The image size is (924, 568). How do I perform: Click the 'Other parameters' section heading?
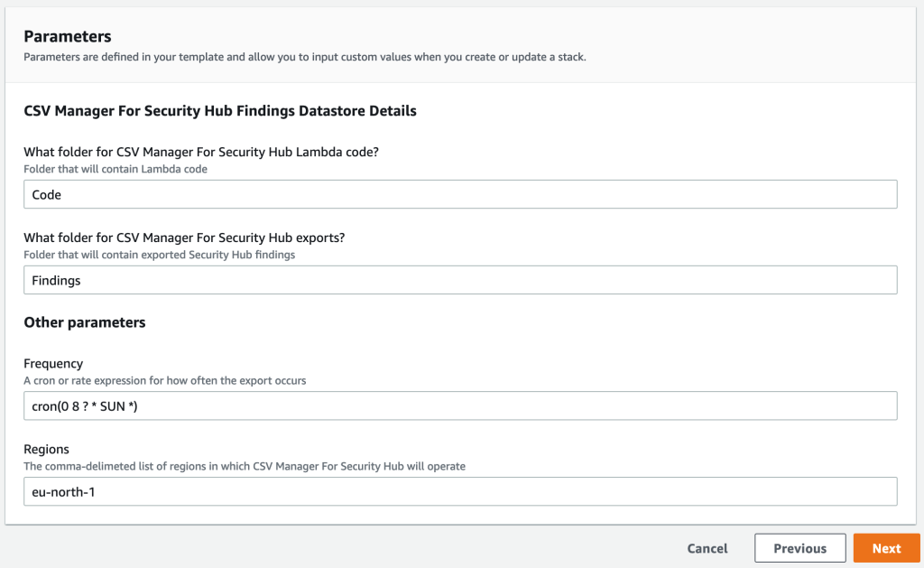[85, 322]
